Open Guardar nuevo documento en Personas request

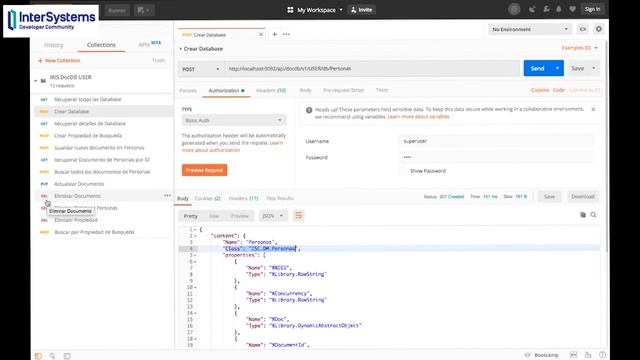pos(103,147)
